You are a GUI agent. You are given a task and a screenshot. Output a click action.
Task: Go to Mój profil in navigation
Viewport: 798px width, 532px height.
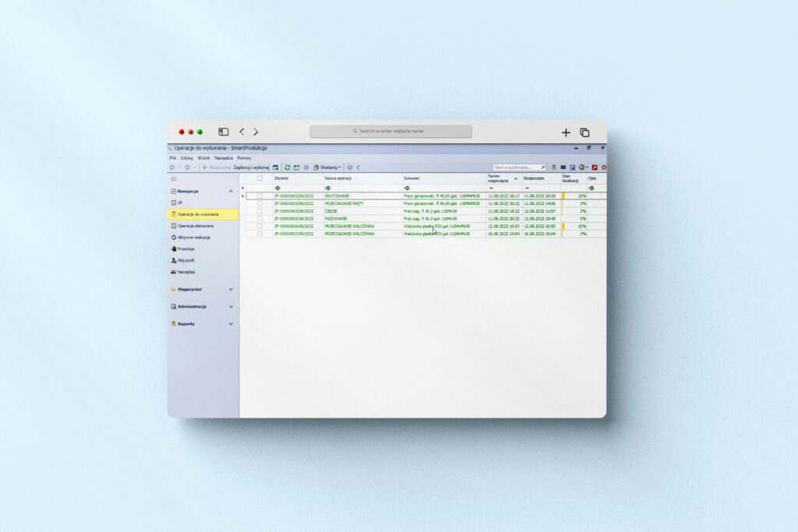click(185, 260)
